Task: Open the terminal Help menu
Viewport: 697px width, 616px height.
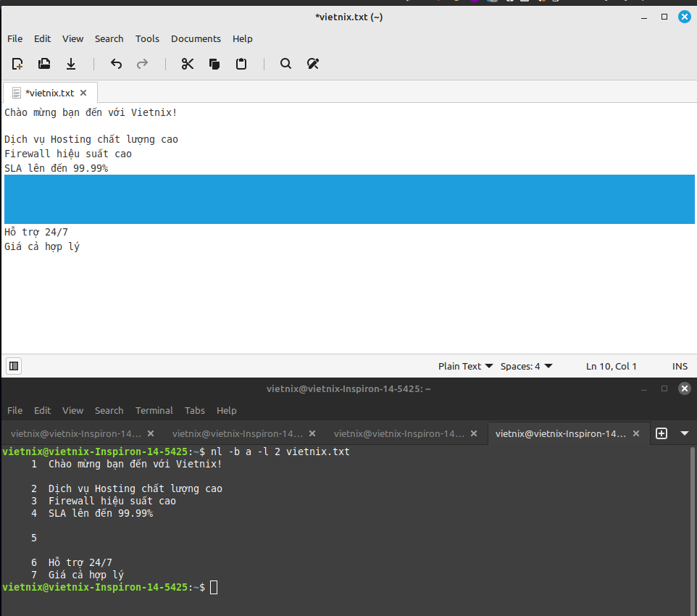Action: pos(226,410)
